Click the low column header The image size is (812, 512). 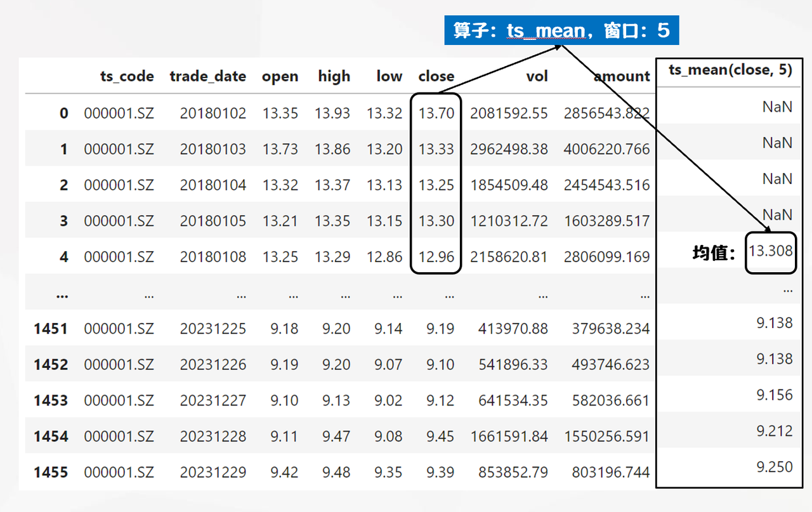click(x=389, y=77)
